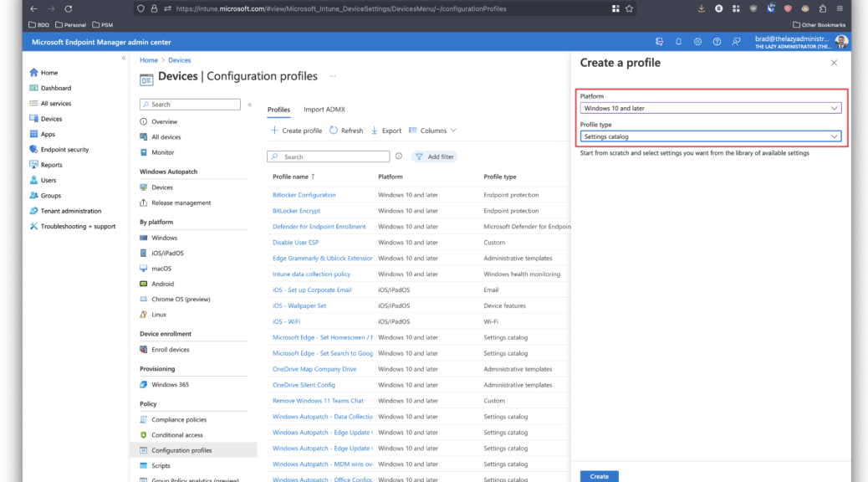
Task: Close the Create a profile panel
Action: tap(834, 63)
